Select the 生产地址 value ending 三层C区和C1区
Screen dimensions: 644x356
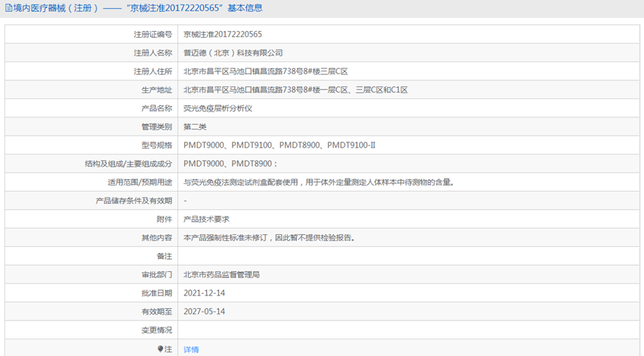tap(295, 89)
